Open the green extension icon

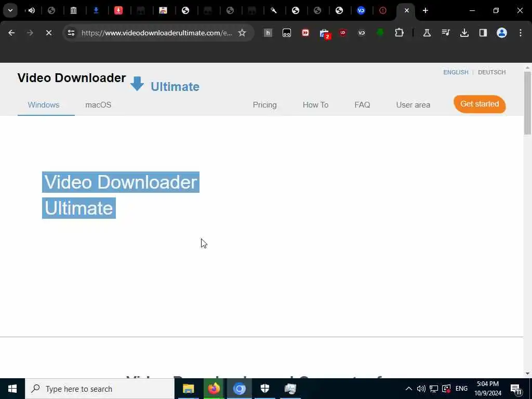(380, 33)
